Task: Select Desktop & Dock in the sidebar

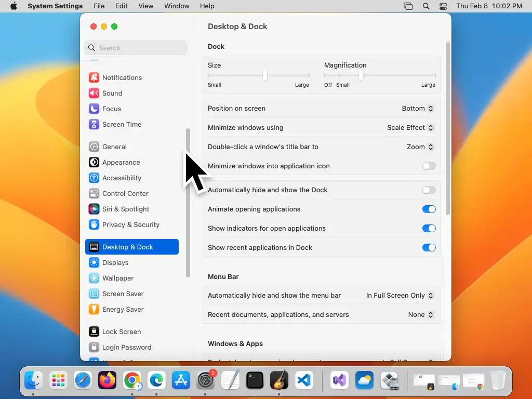Action: point(132,247)
